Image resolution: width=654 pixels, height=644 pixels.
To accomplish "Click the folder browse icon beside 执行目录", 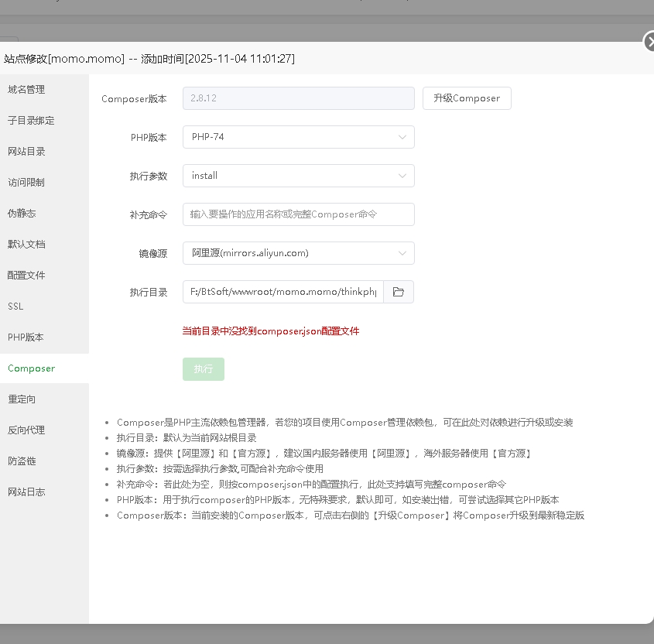I will point(399,292).
